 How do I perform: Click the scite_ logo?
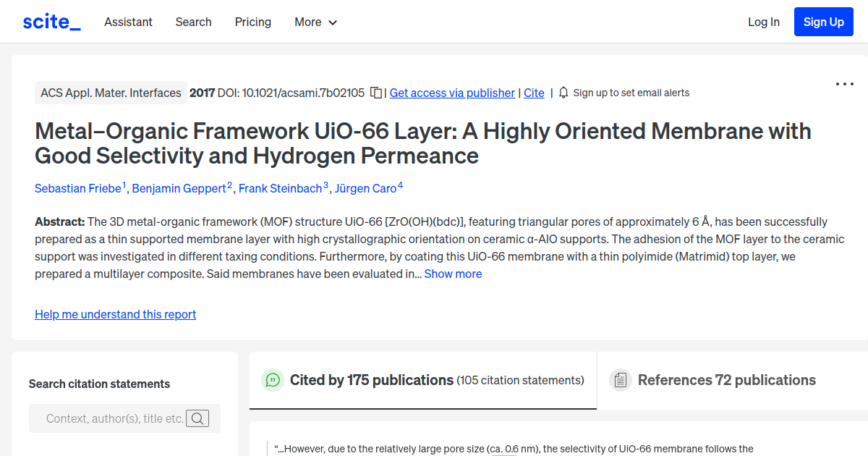click(51, 21)
